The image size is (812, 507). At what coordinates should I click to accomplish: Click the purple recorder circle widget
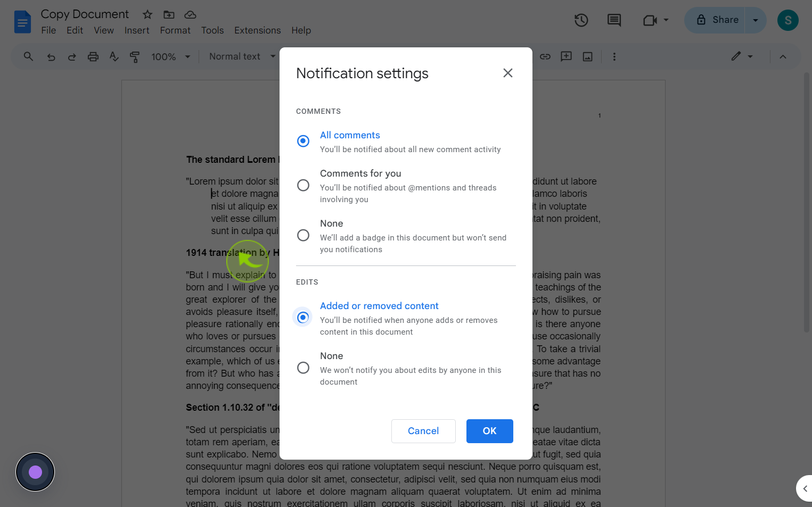35,472
